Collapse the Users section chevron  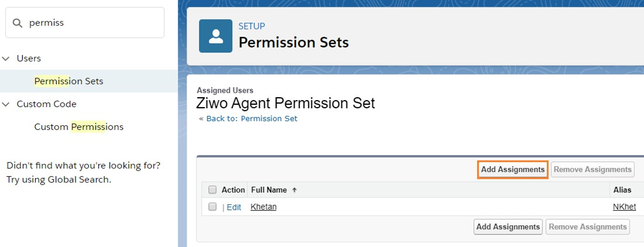6,59
